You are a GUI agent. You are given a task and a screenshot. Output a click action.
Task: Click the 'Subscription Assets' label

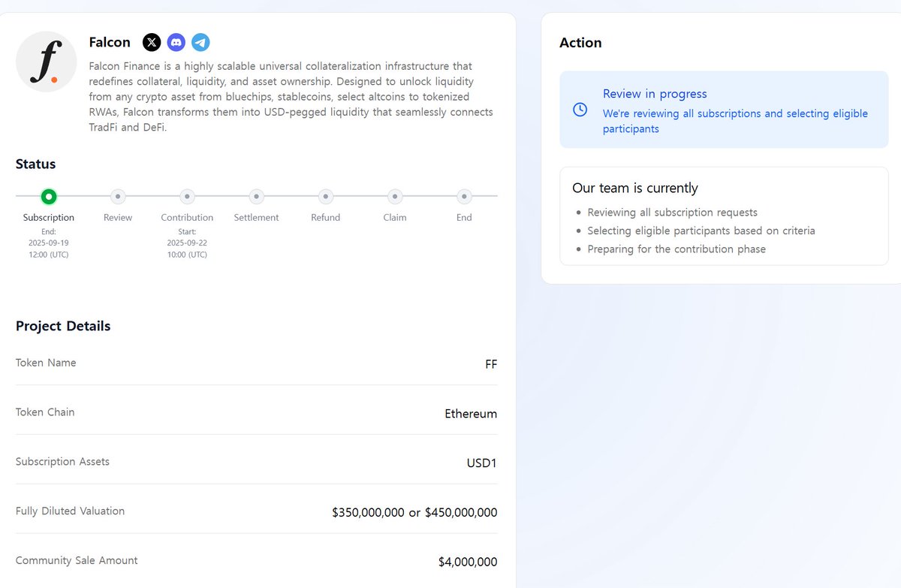[62, 462]
